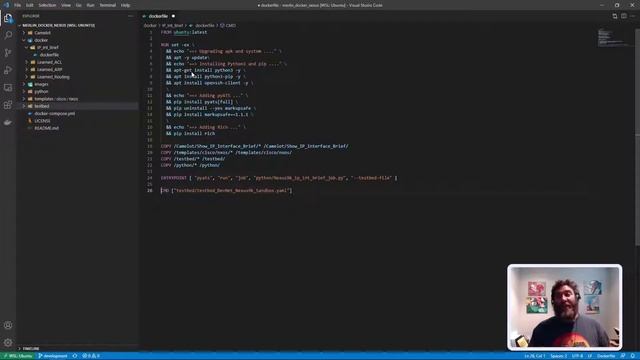640x360 pixels.
Task: Click the webcam video overlay
Action: click(565, 307)
